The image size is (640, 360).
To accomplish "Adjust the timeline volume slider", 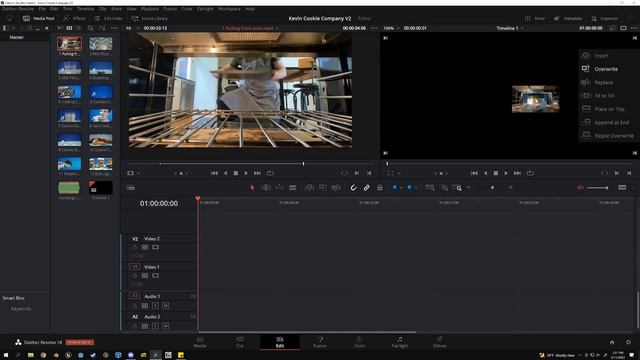I will tap(598, 188).
